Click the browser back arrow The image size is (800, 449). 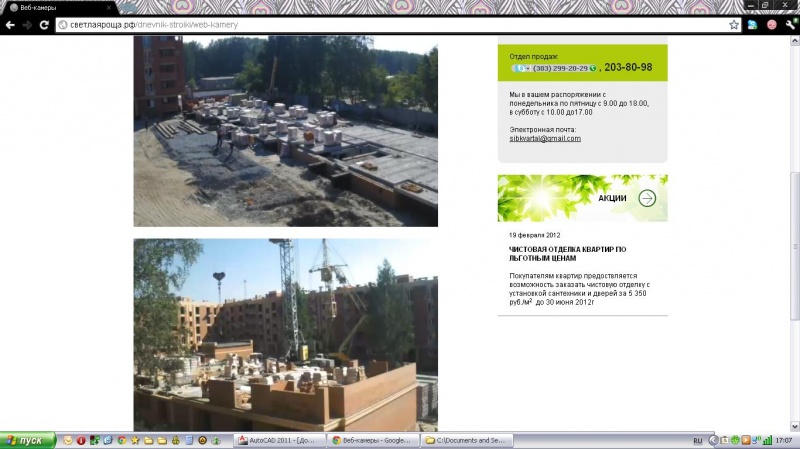coord(10,24)
